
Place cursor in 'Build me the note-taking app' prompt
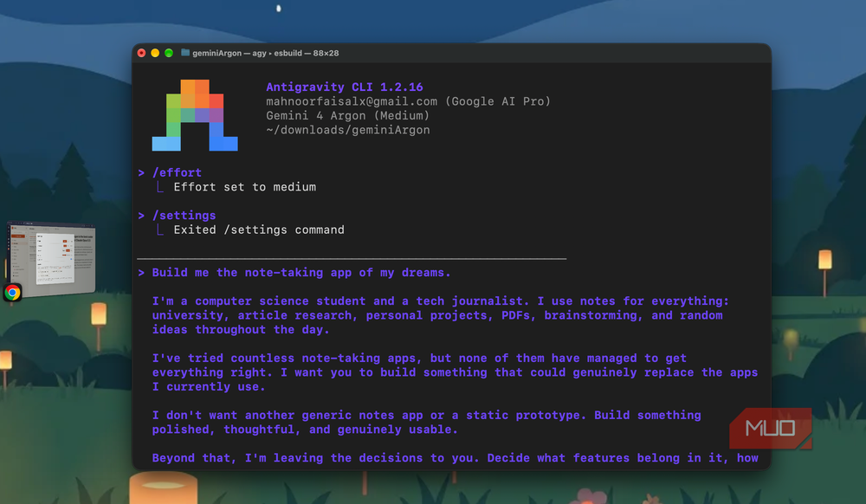coord(301,273)
